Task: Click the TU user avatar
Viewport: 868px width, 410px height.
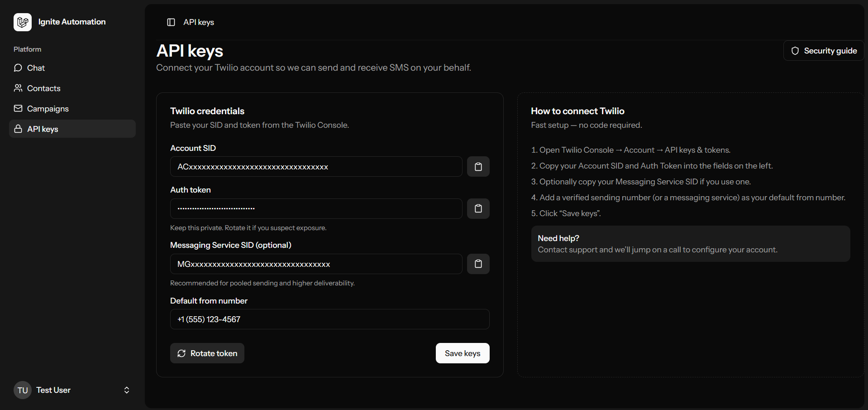Action: (x=23, y=390)
